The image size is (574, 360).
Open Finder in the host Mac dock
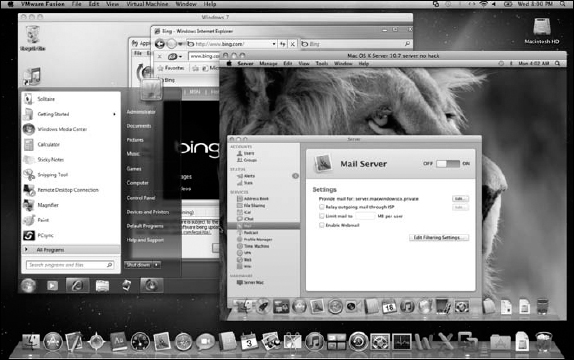(x=31, y=342)
